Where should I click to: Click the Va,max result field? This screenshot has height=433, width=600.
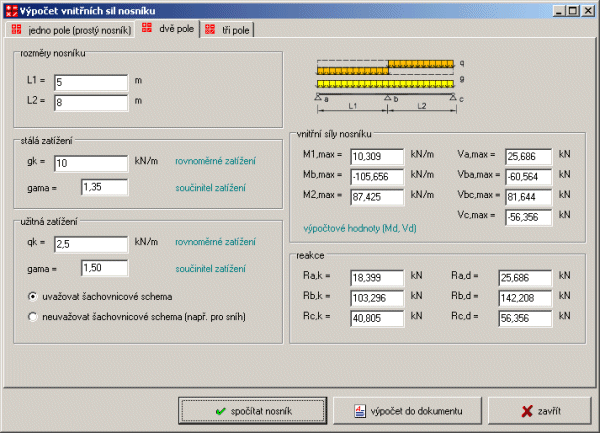coord(528,156)
